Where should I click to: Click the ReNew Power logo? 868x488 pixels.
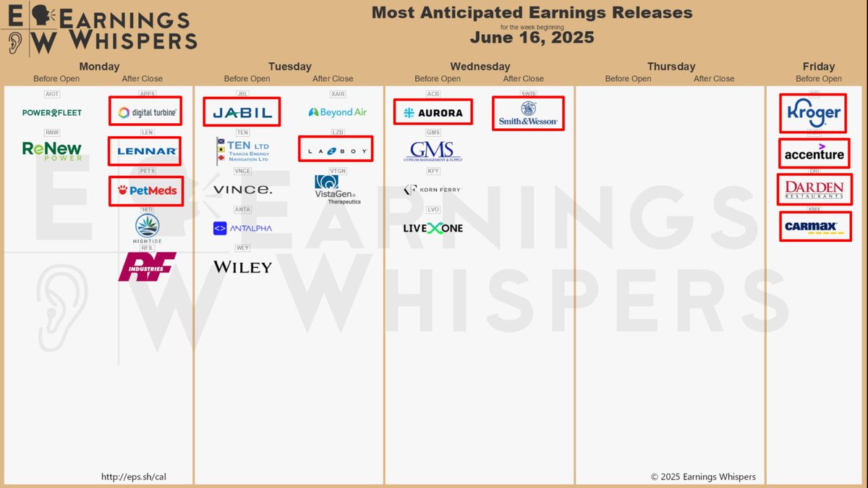pos(52,151)
